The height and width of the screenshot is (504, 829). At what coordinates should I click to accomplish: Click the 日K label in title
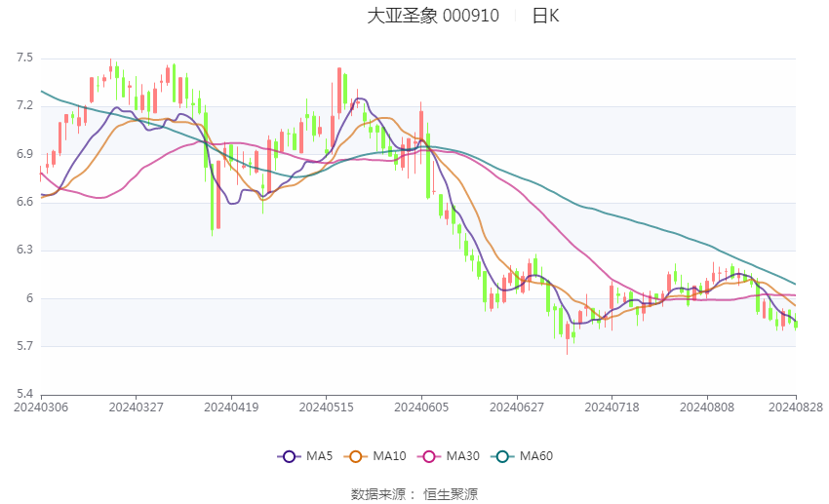545,16
